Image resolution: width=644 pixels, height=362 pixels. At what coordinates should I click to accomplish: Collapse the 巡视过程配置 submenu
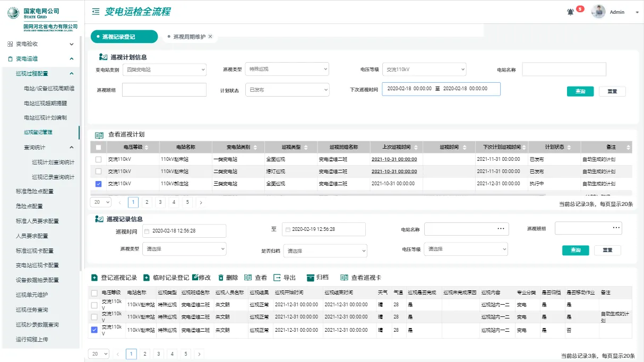(x=72, y=73)
